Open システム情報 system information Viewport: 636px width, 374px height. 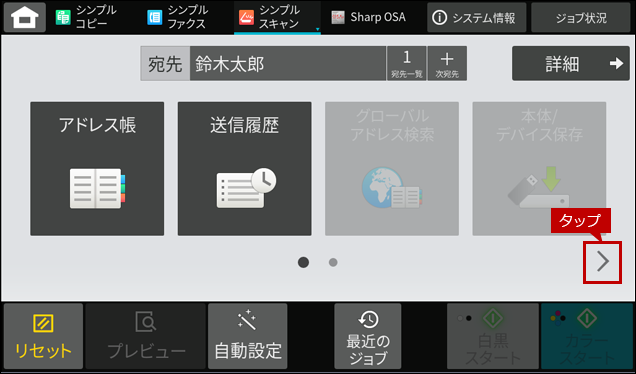click(477, 17)
